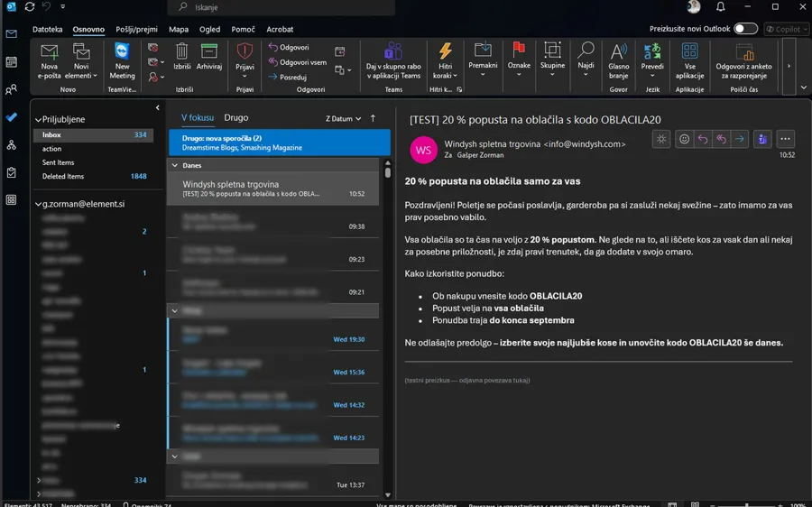This screenshot has width=812, height=507.
Task: Open Premakni move menu
Action: pyautogui.click(x=483, y=60)
